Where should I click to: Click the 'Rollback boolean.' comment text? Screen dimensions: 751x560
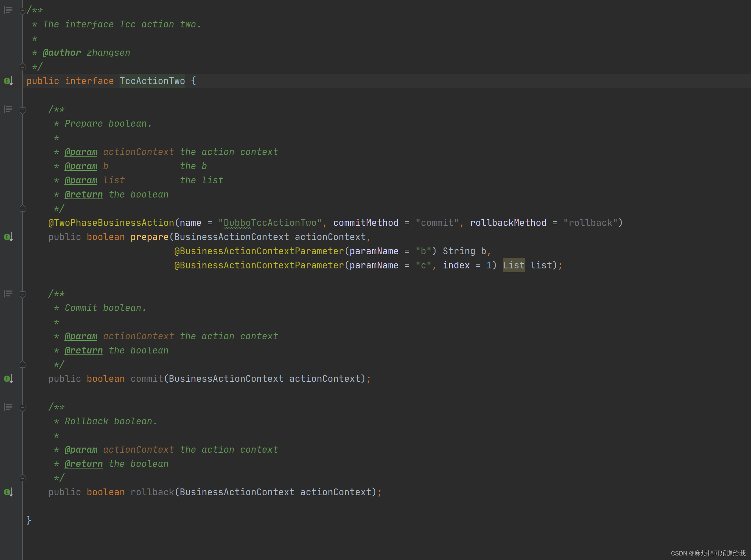point(111,421)
